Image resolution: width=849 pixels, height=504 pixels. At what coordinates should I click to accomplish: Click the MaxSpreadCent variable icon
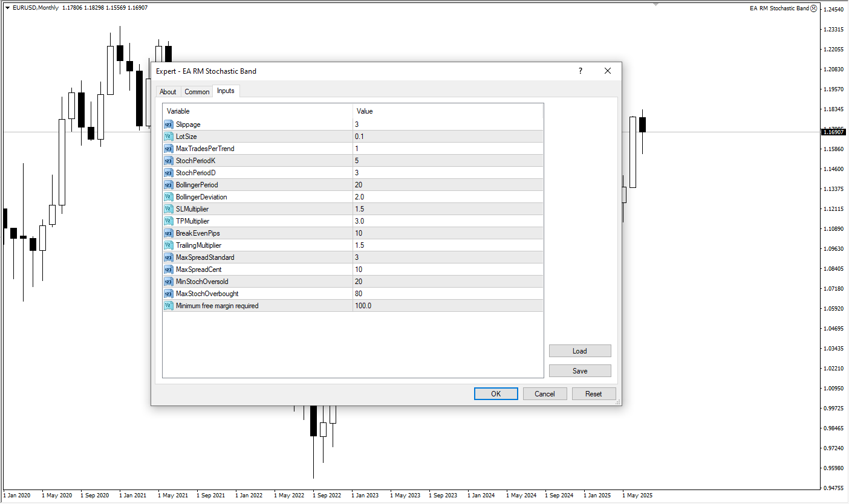point(168,270)
